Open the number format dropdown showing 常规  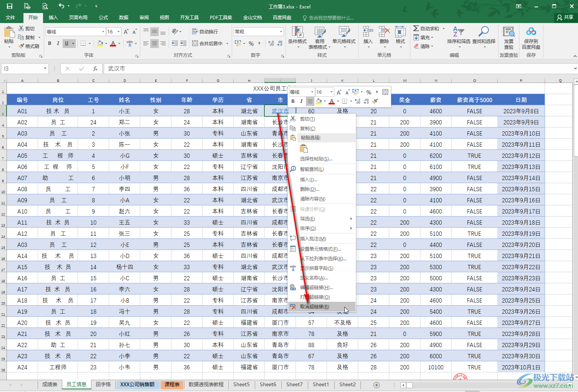[281, 31]
